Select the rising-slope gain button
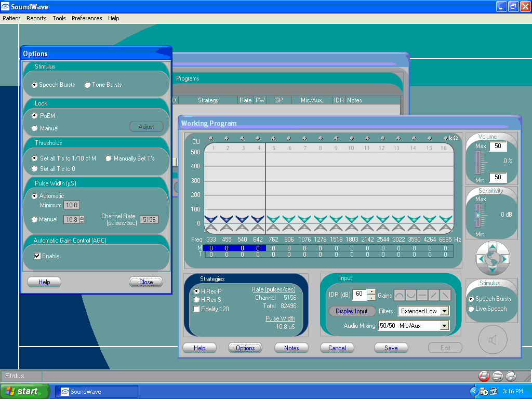Screen dimensions: 532x399 pos(434,295)
